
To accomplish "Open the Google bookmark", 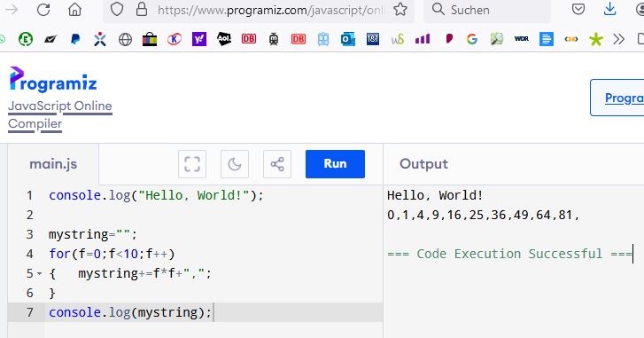I will tap(472, 39).
